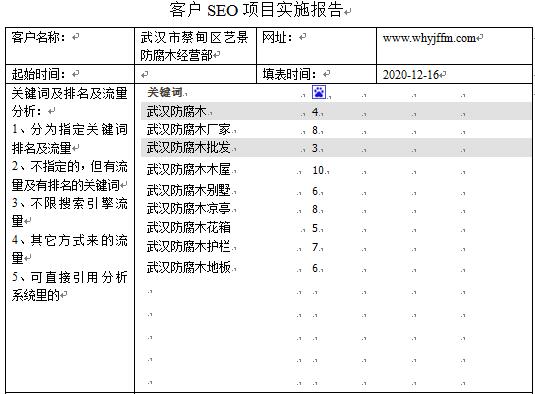This screenshot has width=535, height=394.
Task: Select keyword row 武汉防腐木花箱
Action: click(336, 228)
